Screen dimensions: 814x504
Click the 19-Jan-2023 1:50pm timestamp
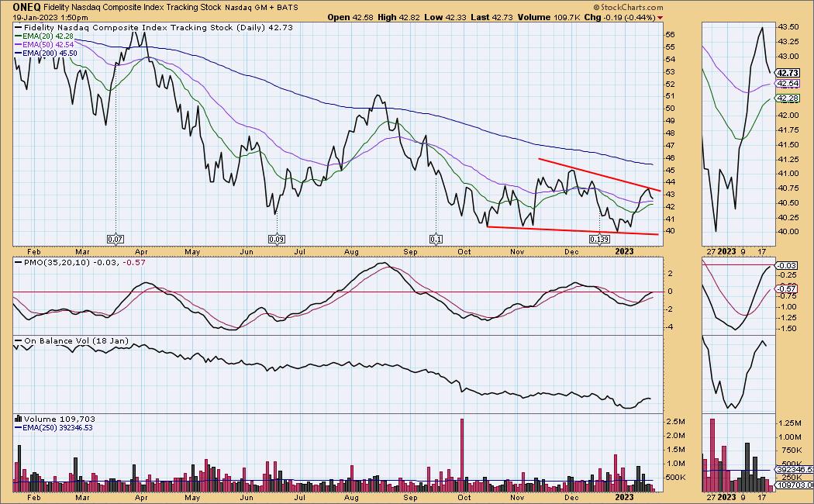click(x=50, y=18)
